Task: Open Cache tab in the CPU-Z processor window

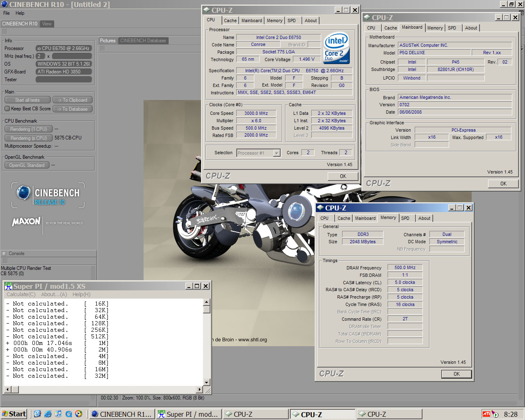Action: tap(230, 21)
